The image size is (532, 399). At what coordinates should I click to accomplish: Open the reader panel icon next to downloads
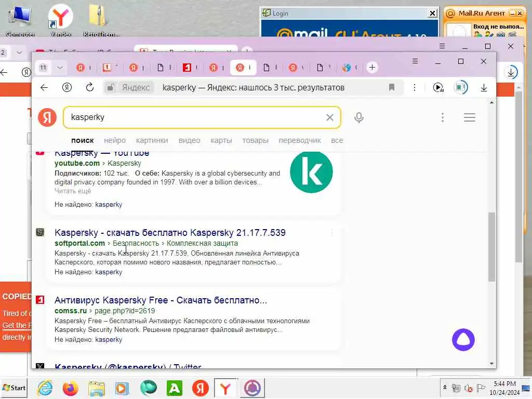(x=461, y=87)
